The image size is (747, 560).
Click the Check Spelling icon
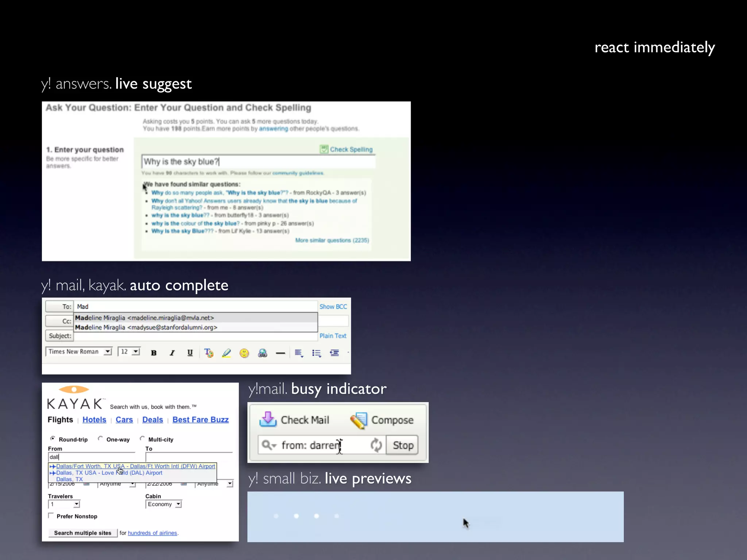click(x=324, y=149)
